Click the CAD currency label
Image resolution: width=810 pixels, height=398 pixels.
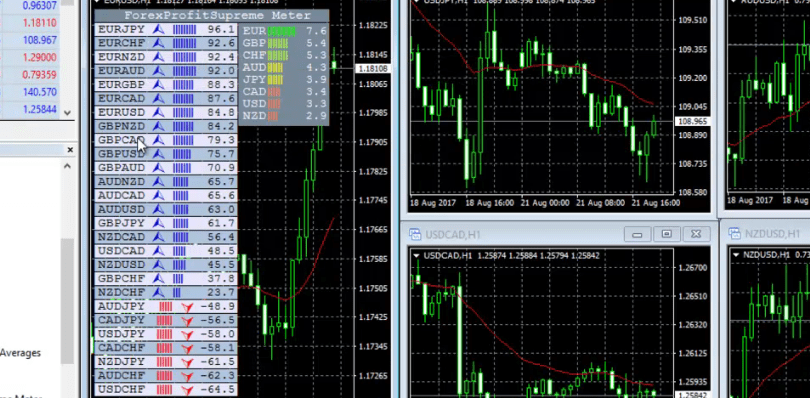254,91
